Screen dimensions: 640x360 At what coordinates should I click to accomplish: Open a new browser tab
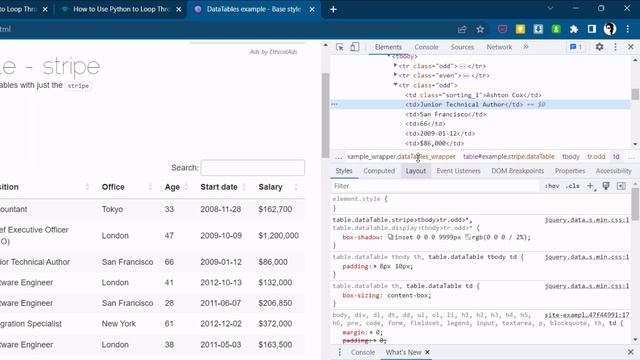pos(333,9)
